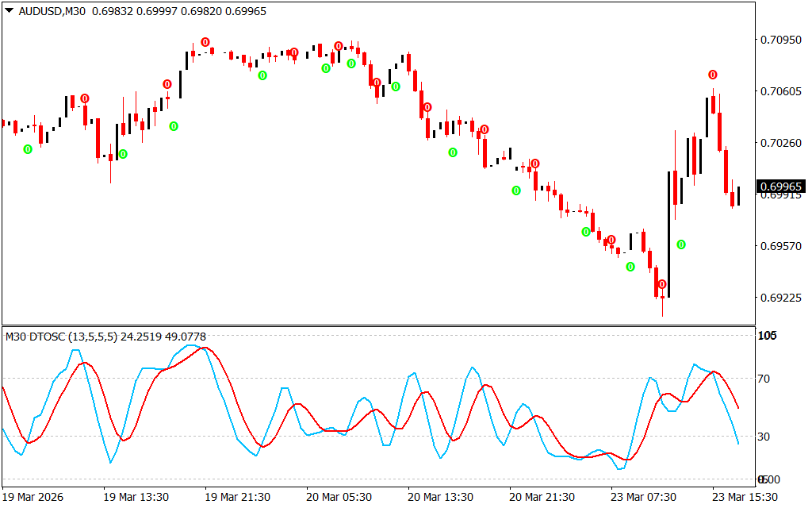This screenshot has height=508, width=812.
Task: Click the red marker at the lowest candle
Action: click(662, 284)
